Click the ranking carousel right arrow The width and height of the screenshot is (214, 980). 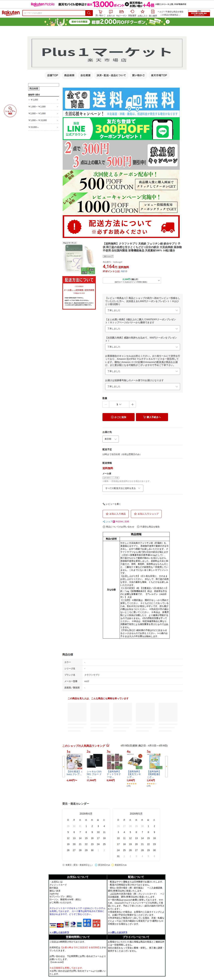point(166,766)
